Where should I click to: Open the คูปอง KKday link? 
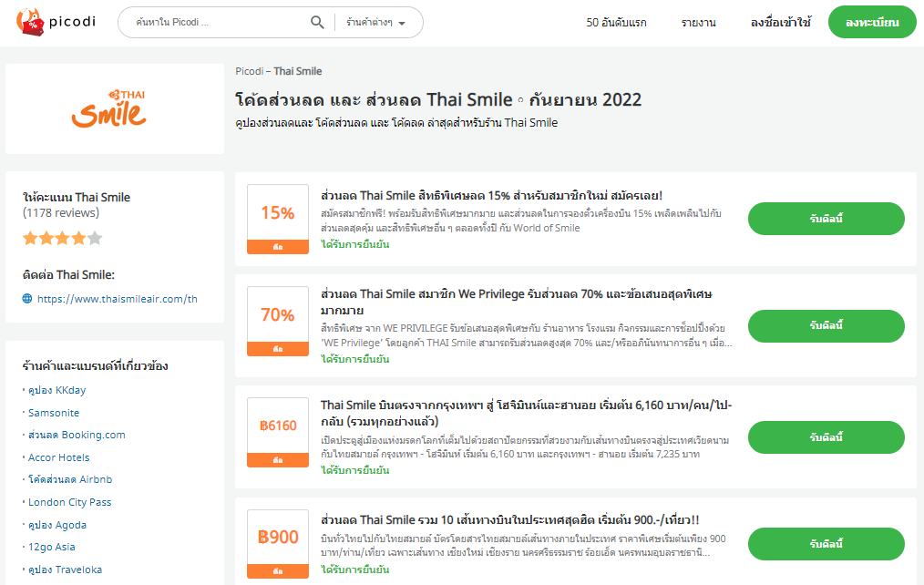click(x=57, y=390)
